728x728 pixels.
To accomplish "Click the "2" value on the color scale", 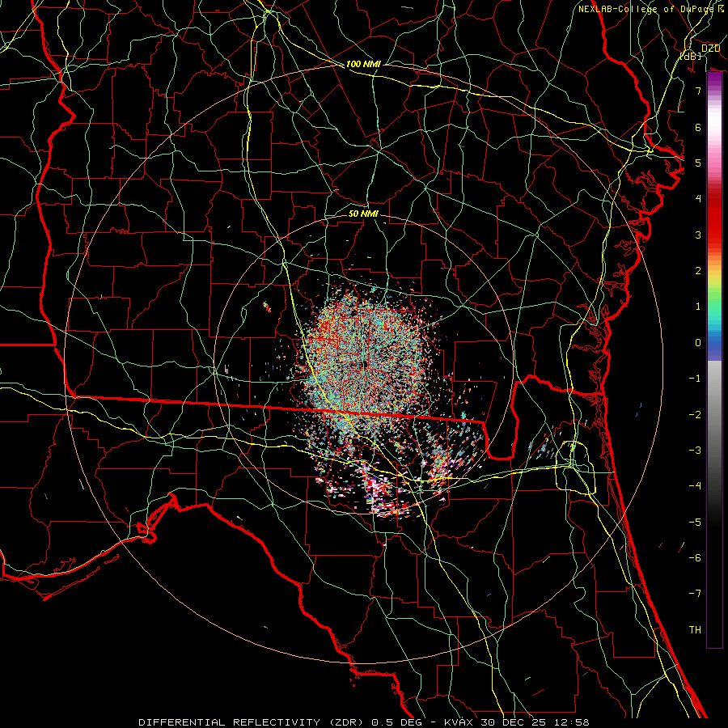I will click(698, 271).
